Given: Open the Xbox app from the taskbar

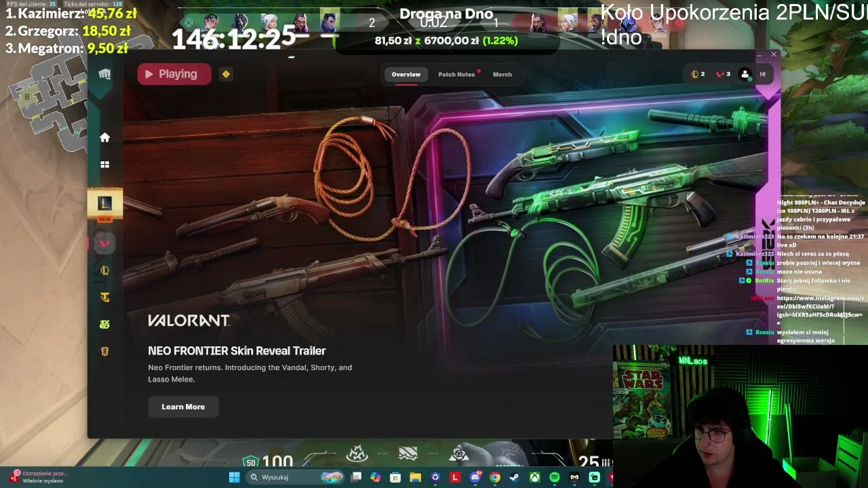Looking at the screenshot, I should pos(535,477).
